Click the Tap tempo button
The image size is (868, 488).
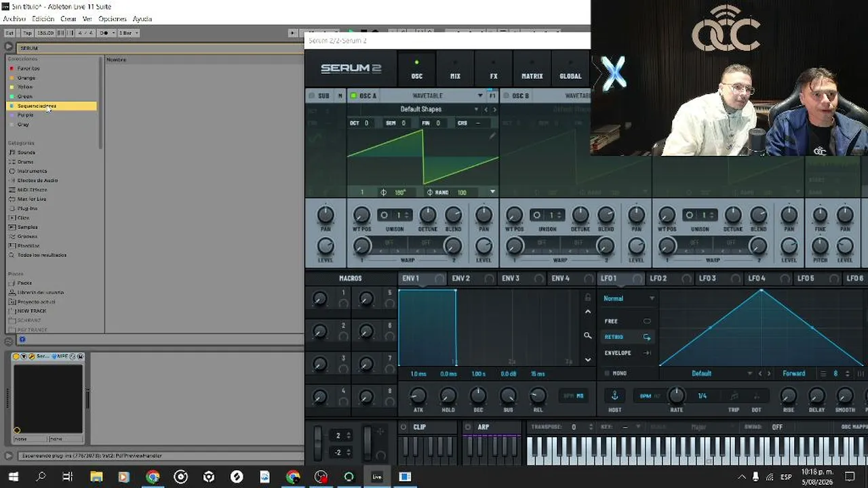27,33
